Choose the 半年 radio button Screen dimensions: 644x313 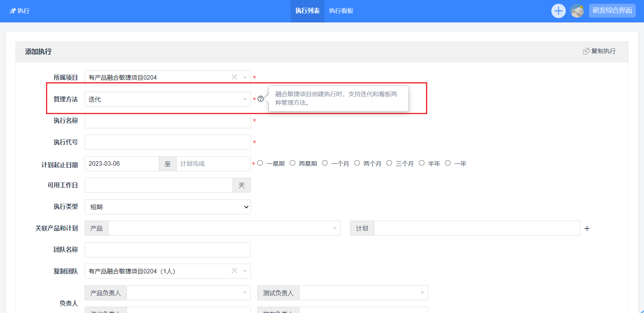pos(422,163)
